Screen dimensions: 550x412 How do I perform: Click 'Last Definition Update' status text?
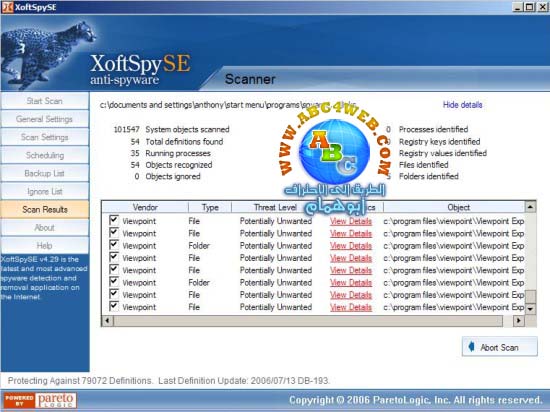[x=244, y=381]
